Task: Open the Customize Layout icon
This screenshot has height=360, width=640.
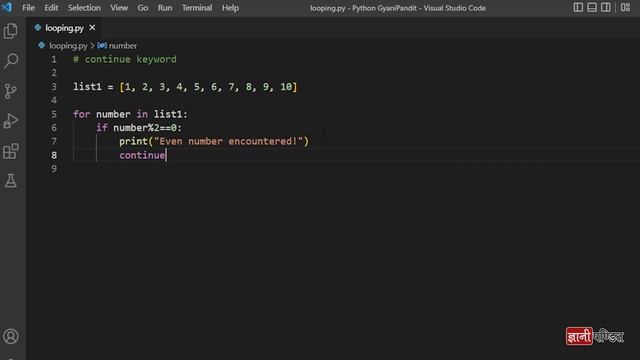Action: pyautogui.click(x=625, y=7)
